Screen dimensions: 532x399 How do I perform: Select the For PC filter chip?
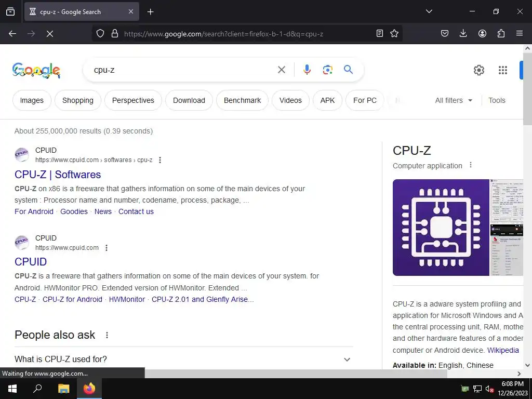pos(365,100)
